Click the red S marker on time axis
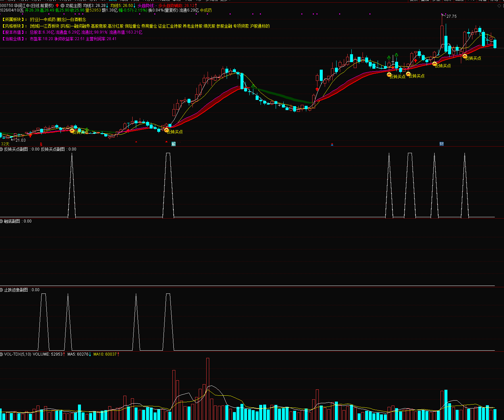Image resolution: width=504 pixels, height=420 pixels. [x=41, y=144]
